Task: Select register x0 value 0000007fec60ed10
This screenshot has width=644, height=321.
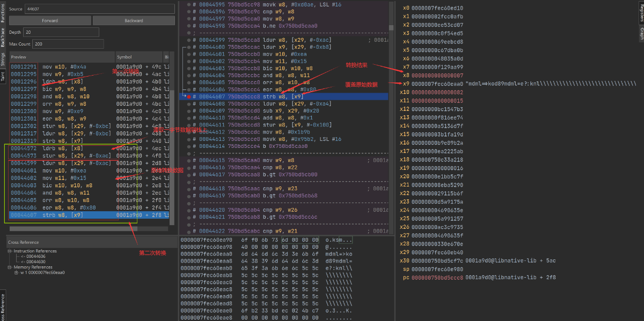Action: pyautogui.click(x=437, y=8)
